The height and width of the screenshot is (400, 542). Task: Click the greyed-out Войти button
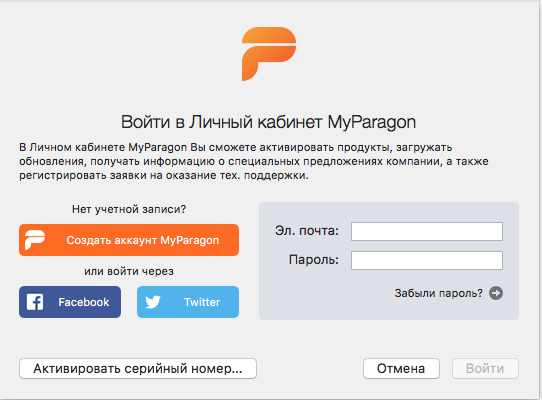coord(485,369)
